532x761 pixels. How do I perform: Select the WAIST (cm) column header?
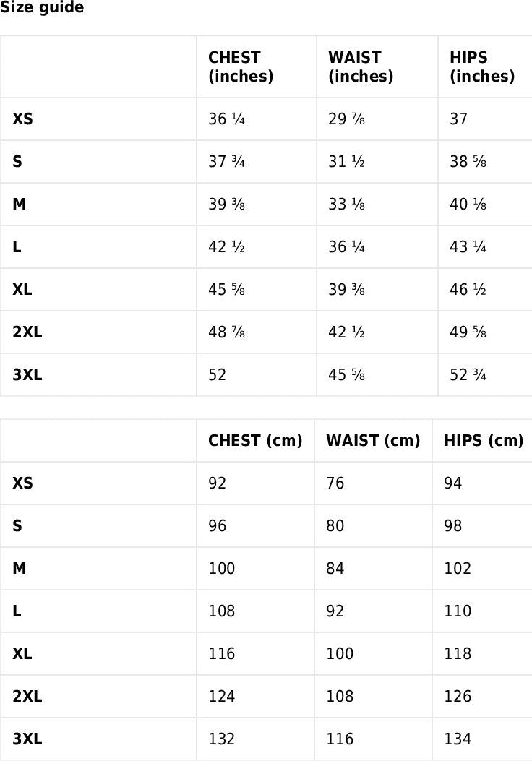[373, 441]
